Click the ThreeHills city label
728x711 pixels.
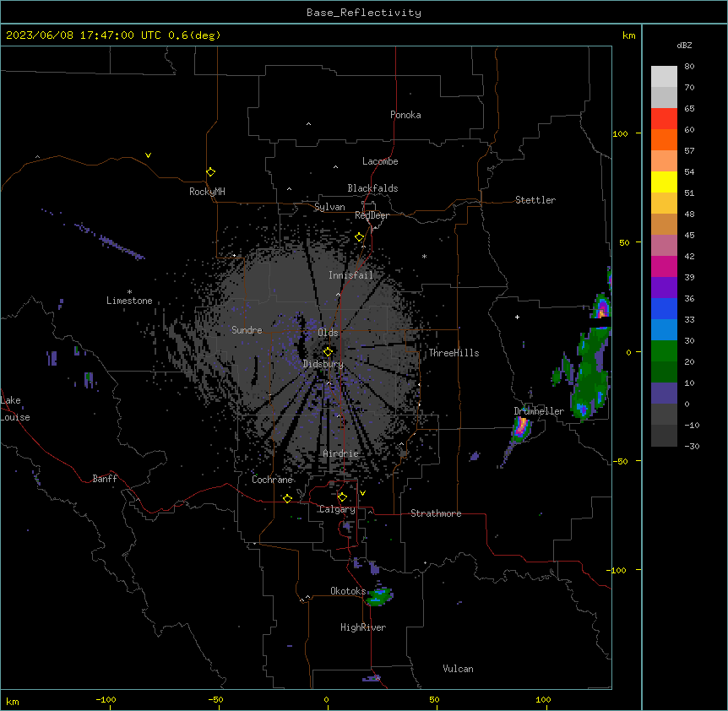tap(454, 353)
